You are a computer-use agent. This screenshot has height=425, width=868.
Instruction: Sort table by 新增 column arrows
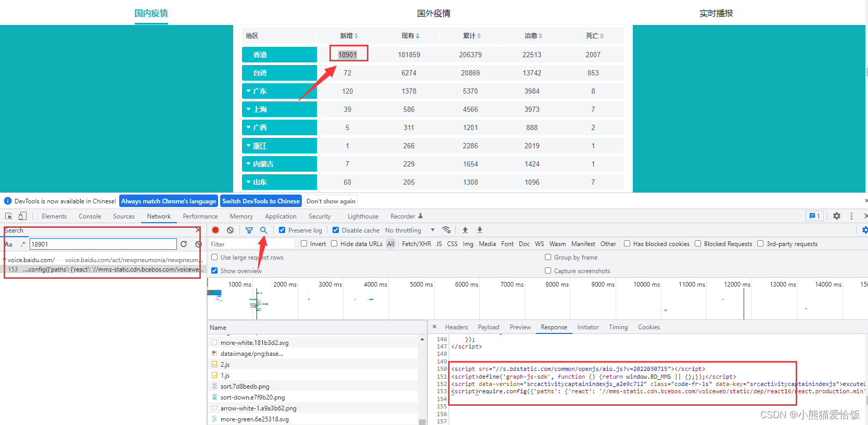click(356, 36)
